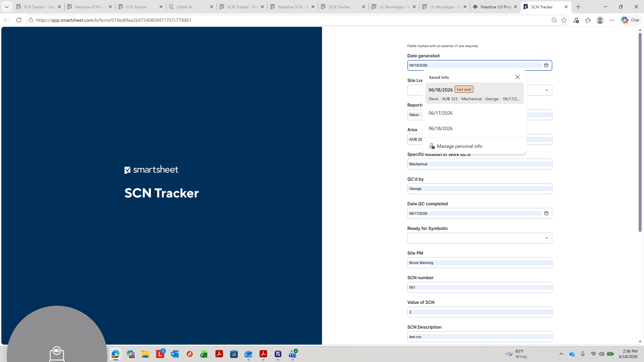
Task: Open the Copilot Chat button
Action: (630, 20)
